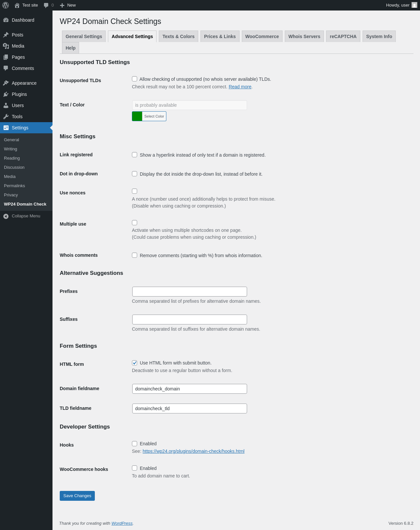Viewport: 420px width, 530px height.
Task: Click the Tools wrench icon
Action: tap(6, 117)
